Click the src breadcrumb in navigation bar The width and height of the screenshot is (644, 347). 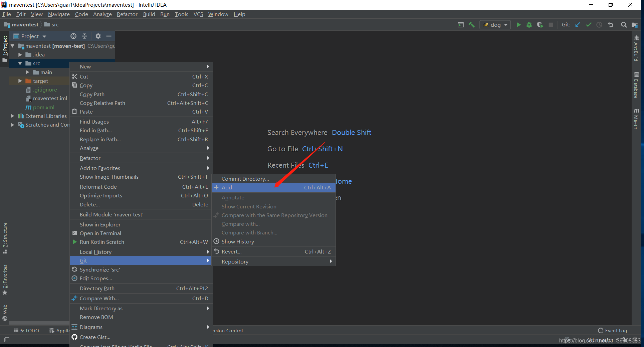[51, 24]
